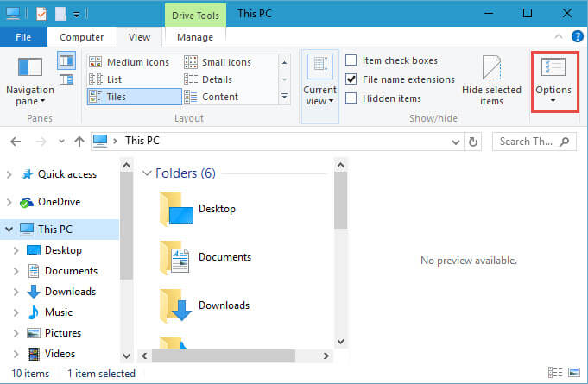
Task: Select Content layout view
Action: point(212,97)
